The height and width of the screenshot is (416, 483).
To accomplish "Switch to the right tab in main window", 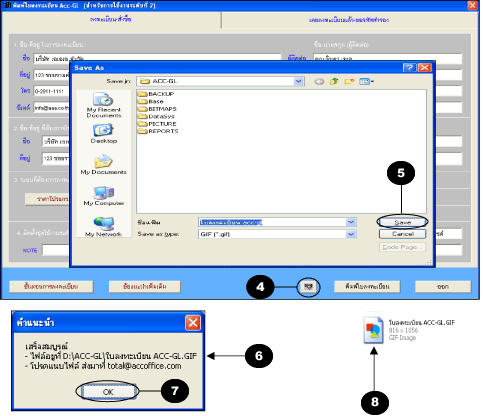I will (349, 20).
